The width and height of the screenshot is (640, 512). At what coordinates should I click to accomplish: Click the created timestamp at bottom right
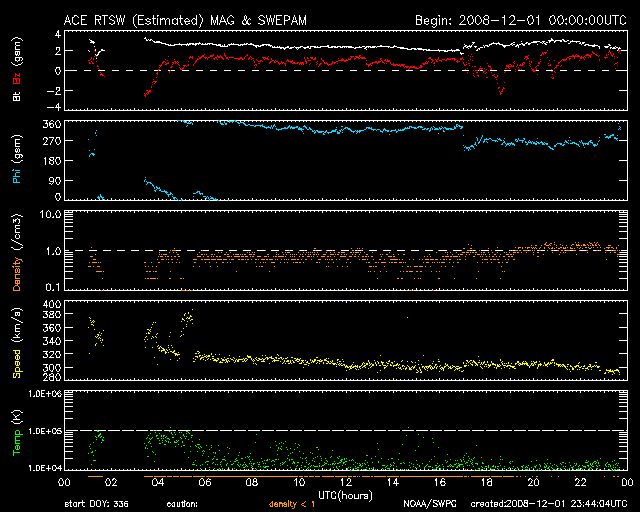point(547,505)
